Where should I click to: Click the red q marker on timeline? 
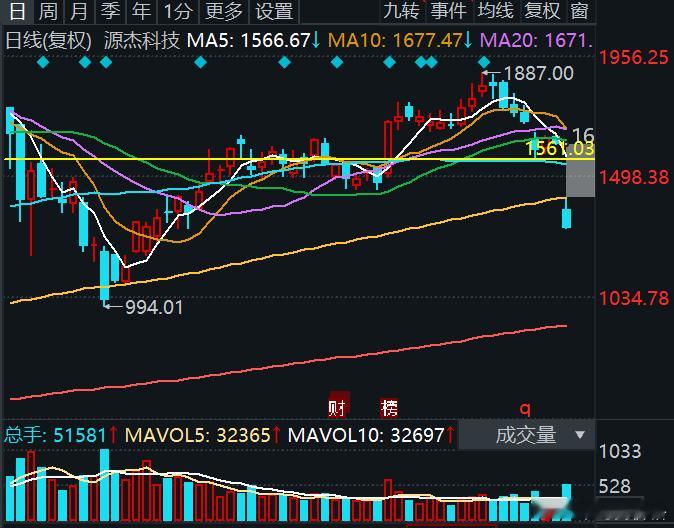click(525, 408)
